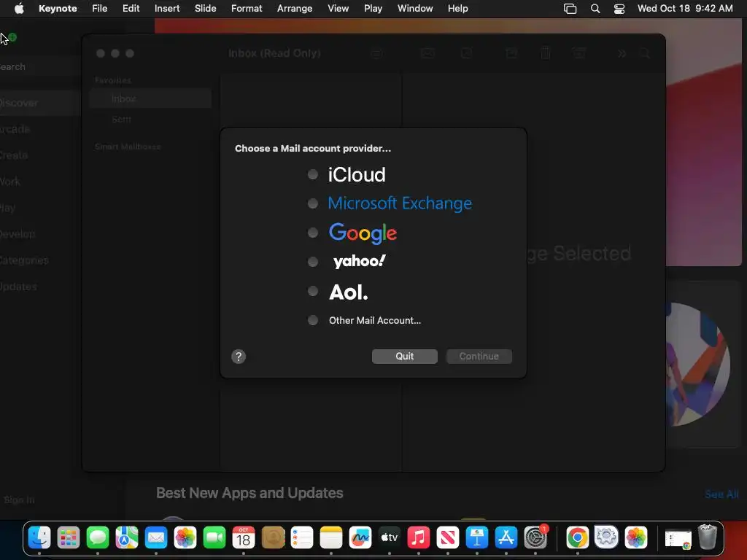Screen dimensions: 747x560
Task: Select the Aol. radio button
Action: 312,291
